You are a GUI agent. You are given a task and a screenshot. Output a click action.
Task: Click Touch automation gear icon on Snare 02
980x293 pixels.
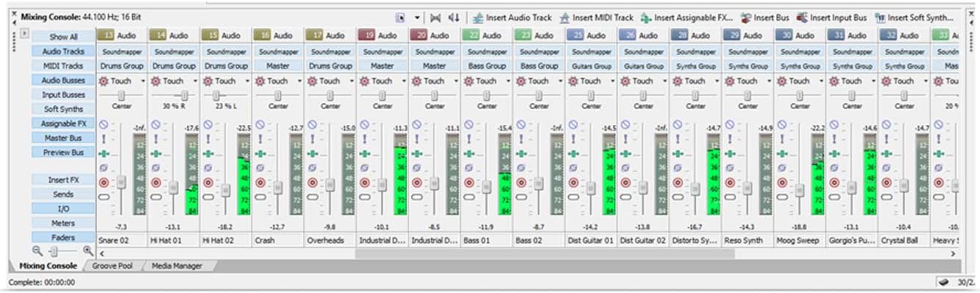104,81
